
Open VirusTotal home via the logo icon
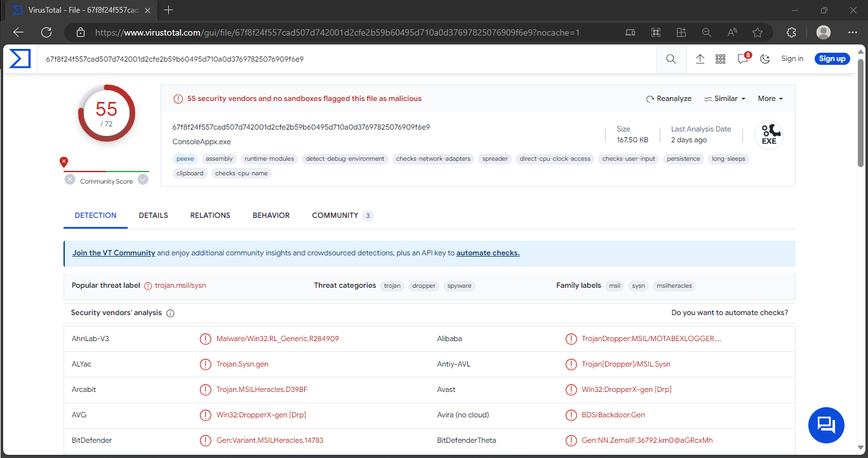19,58
